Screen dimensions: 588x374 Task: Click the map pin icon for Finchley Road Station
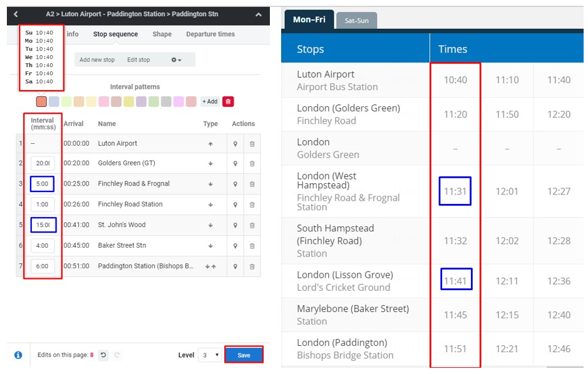tap(235, 205)
